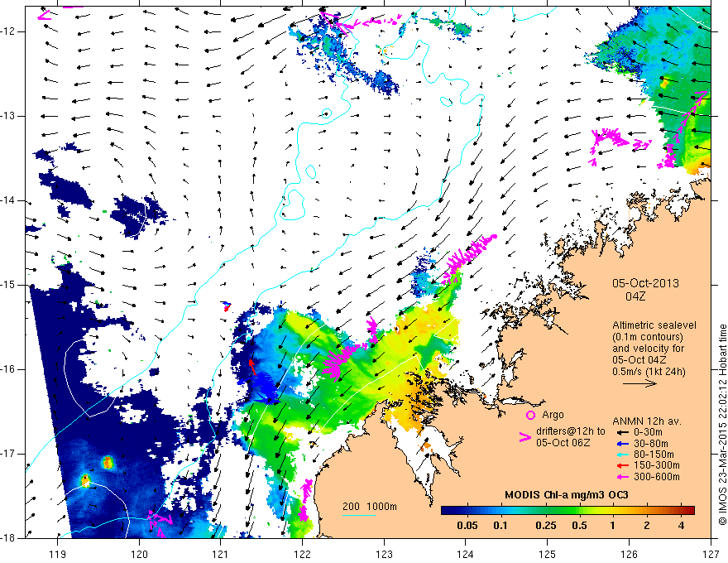Click the colorbar value '4'

click(x=681, y=526)
